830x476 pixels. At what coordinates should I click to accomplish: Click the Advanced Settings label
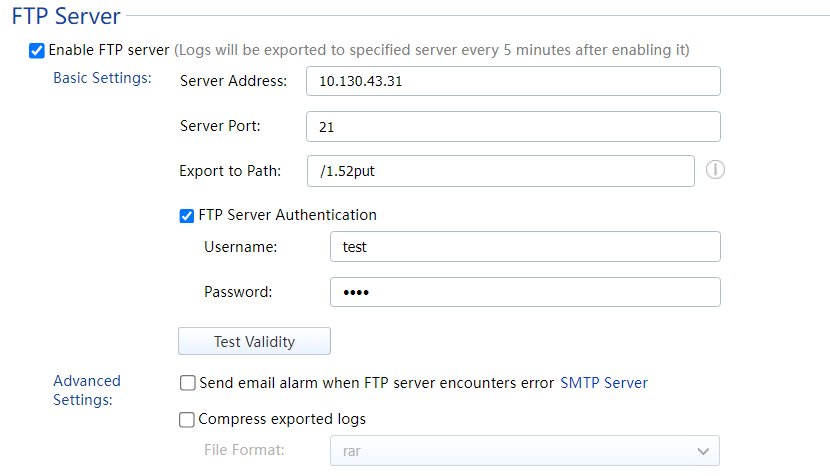point(87,390)
